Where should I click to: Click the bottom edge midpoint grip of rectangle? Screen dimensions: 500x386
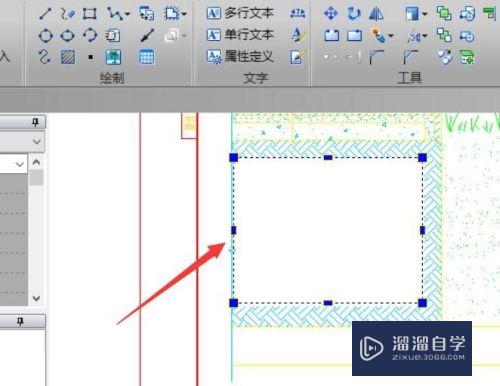pyautogui.click(x=328, y=303)
